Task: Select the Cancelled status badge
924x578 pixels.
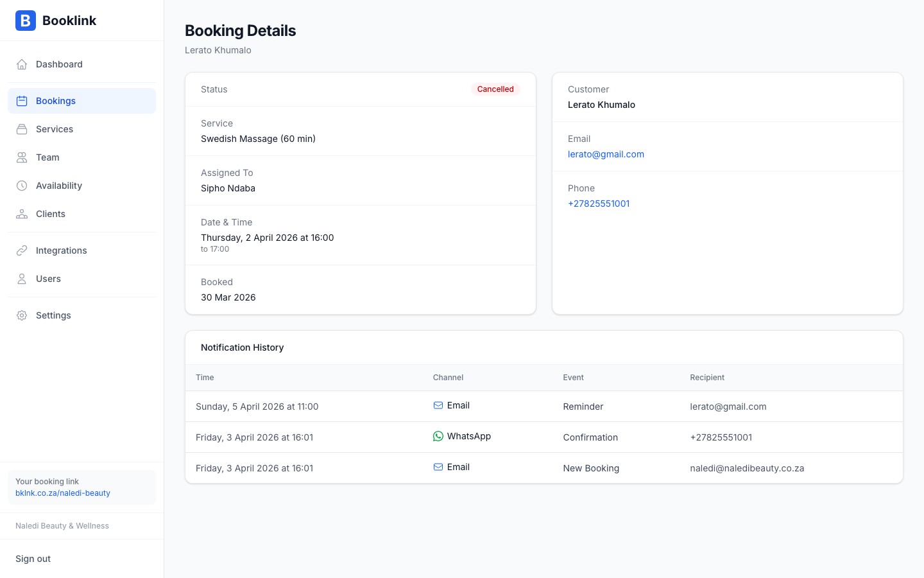Action: tap(495, 89)
